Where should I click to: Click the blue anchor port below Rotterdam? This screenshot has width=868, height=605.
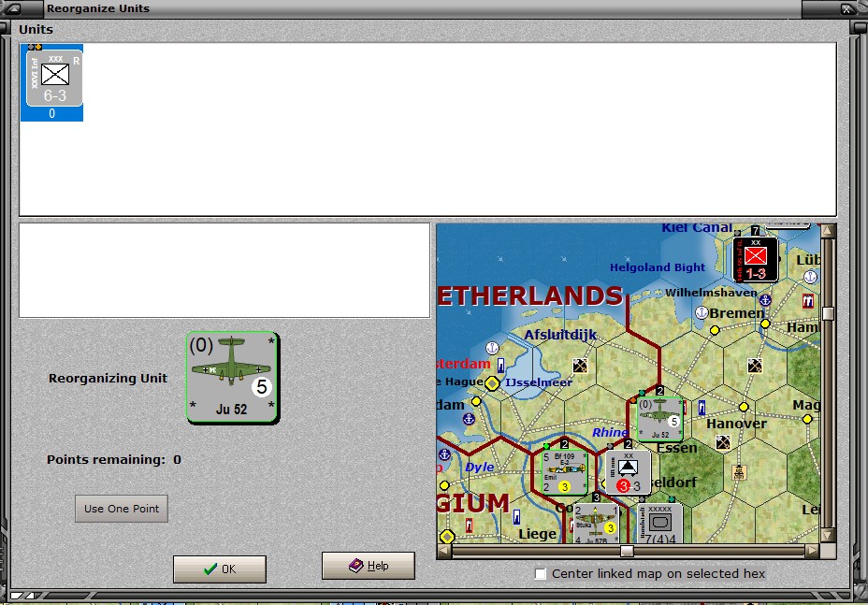469,419
